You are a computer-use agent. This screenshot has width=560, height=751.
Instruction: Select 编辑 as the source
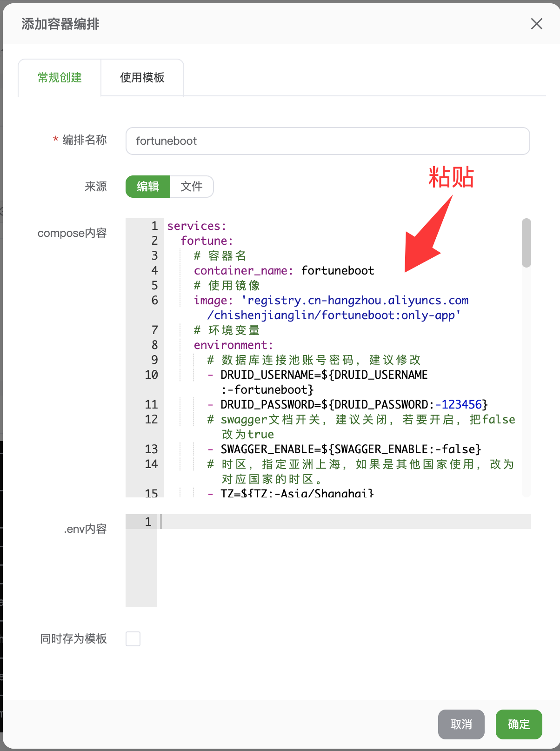pos(148,187)
